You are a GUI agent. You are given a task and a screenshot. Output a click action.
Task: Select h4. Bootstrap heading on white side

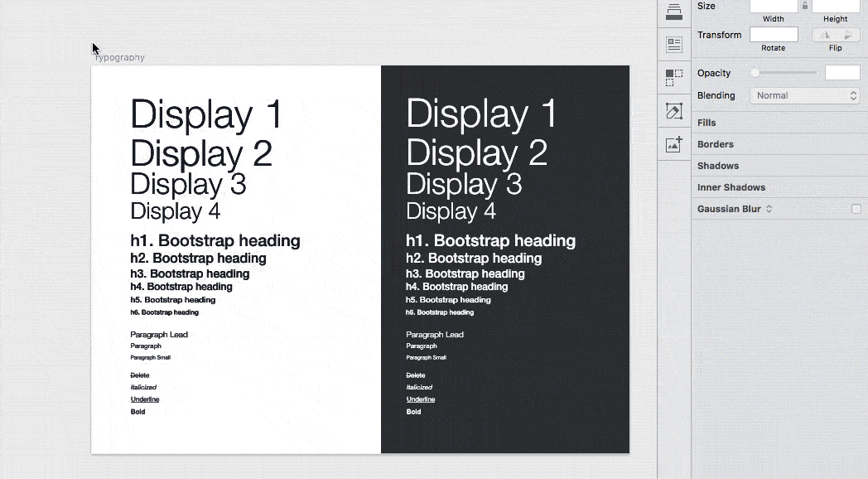[x=181, y=286]
